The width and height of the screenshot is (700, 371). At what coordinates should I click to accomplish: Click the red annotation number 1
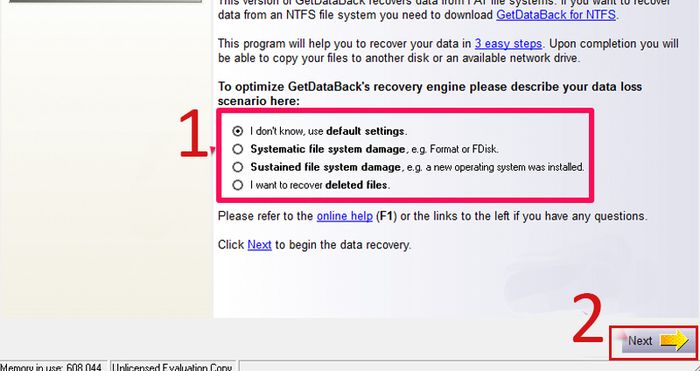tap(193, 135)
